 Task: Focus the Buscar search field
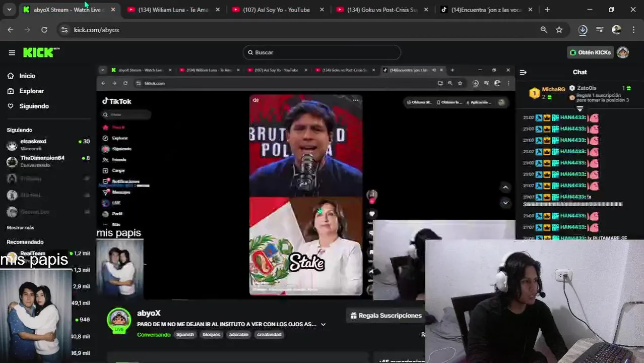coord(321,52)
